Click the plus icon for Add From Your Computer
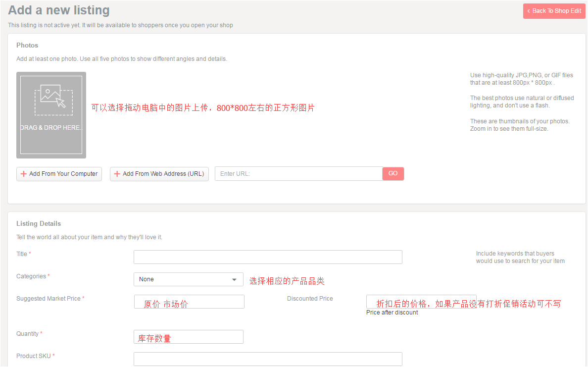Image resolution: width=588 pixels, height=367 pixels. (x=23, y=174)
